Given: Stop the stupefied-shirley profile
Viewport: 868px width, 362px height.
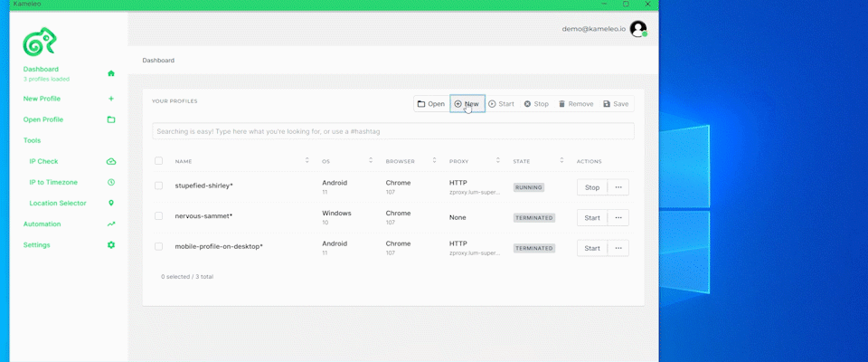Looking at the screenshot, I should pyautogui.click(x=591, y=187).
